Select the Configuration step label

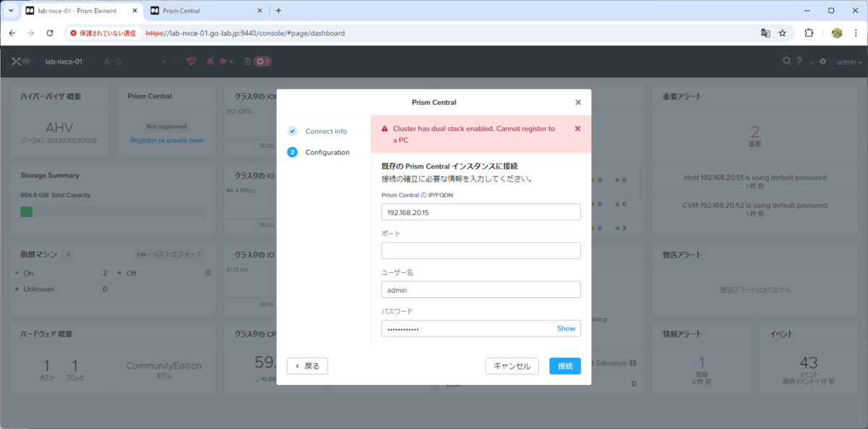[x=327, y=153]
